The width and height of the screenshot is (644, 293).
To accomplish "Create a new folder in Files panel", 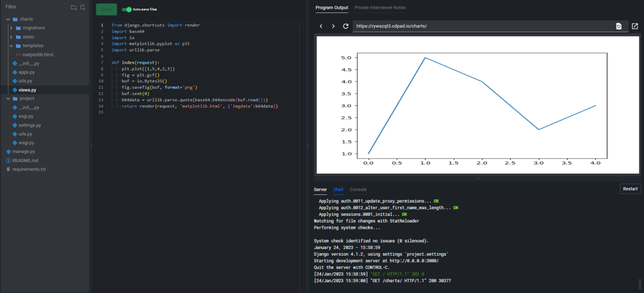I will tap(73, 7).
